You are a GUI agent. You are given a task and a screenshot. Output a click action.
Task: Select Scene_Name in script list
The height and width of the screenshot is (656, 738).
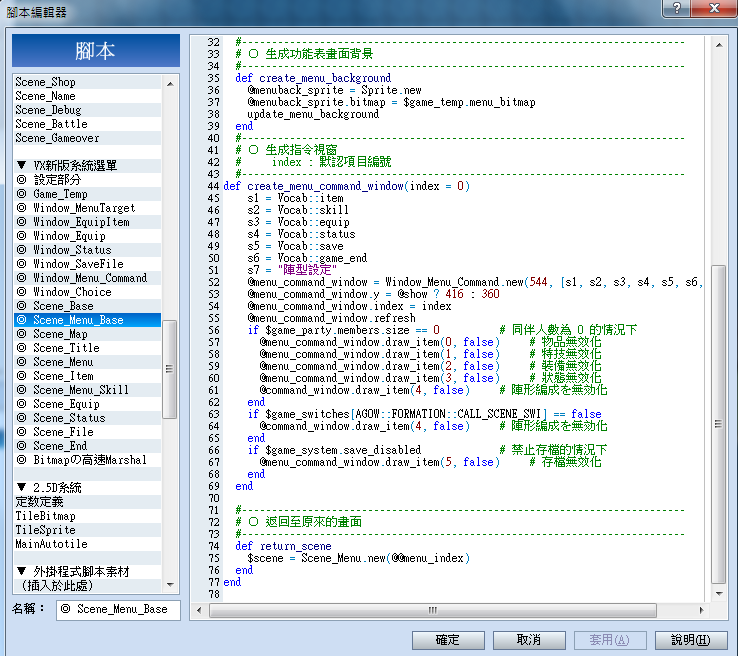(x=88, y=96)
